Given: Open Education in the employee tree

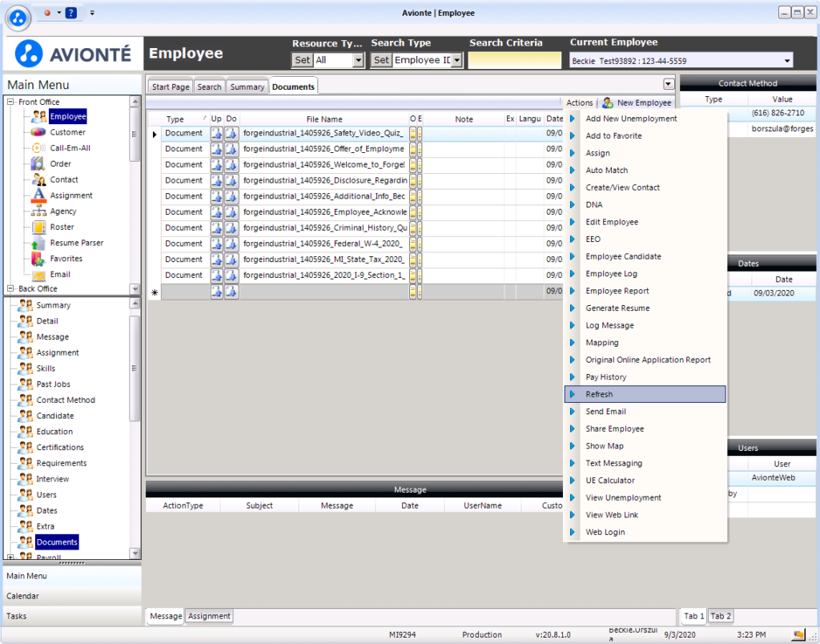Looking at the screenshot, I should point(54,432).
